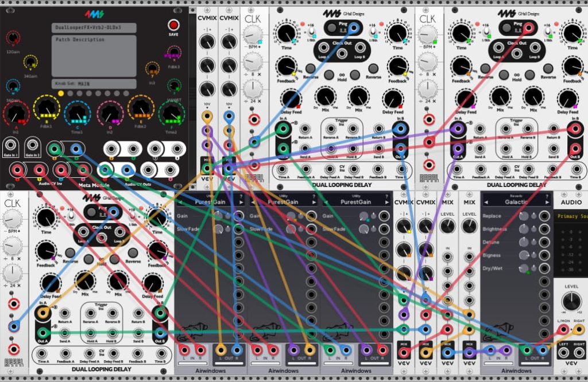Click the Knob Set: MAIN field
The height and width of the screenshot is (382, 588).
tap(94, 84)
